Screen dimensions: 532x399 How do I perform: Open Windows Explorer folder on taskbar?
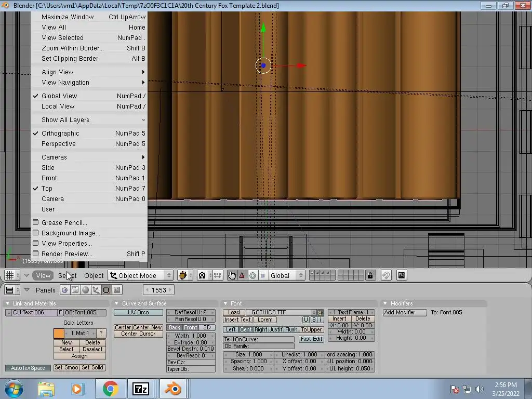(x=46, y=389)
